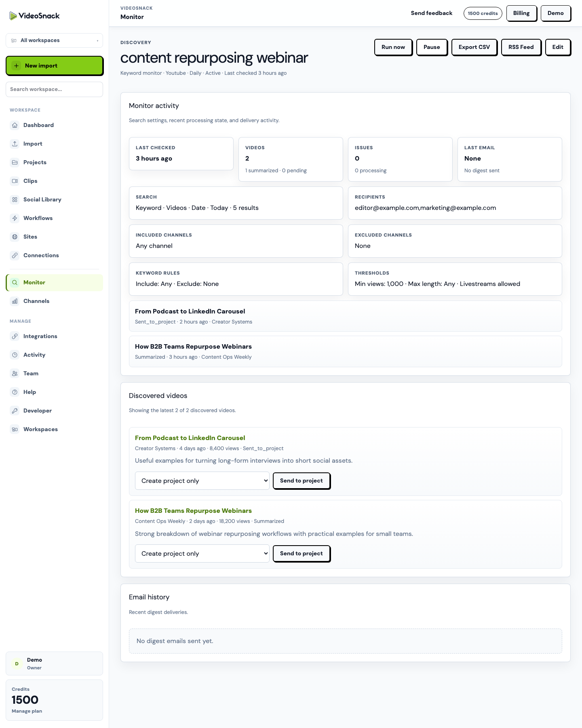The image size is (582, 728).
Task: Click the VideoSnack logo
Action: (x=34, y=16)
